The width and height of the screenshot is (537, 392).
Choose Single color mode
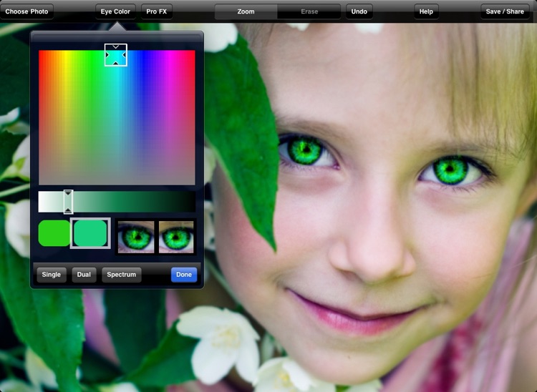(52, 275)
